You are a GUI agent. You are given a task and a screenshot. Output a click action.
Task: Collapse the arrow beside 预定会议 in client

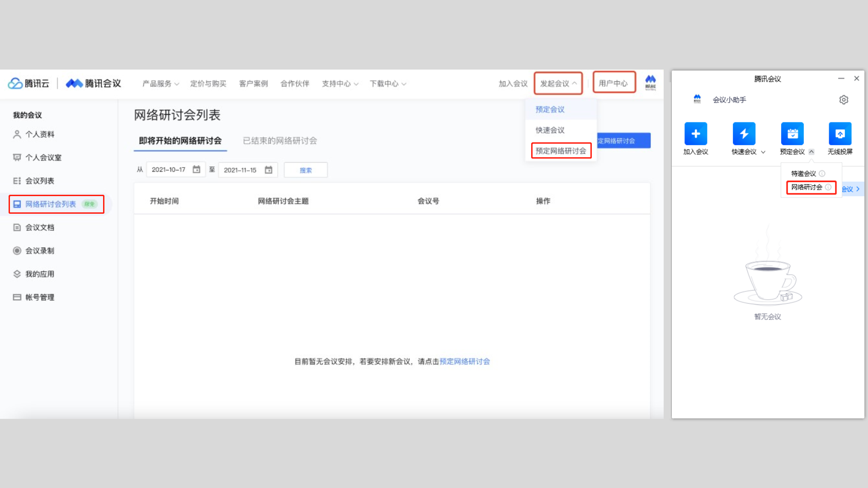[811, 152]
